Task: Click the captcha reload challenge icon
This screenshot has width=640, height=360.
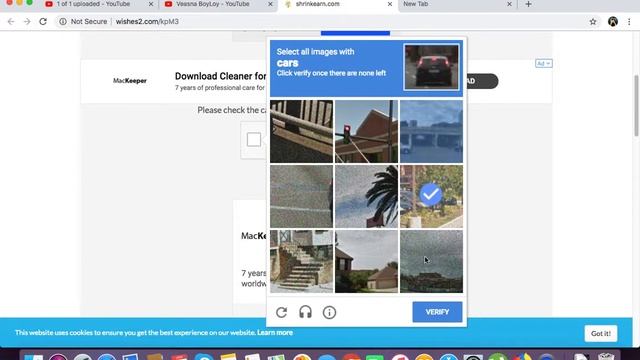Action: 281,312
